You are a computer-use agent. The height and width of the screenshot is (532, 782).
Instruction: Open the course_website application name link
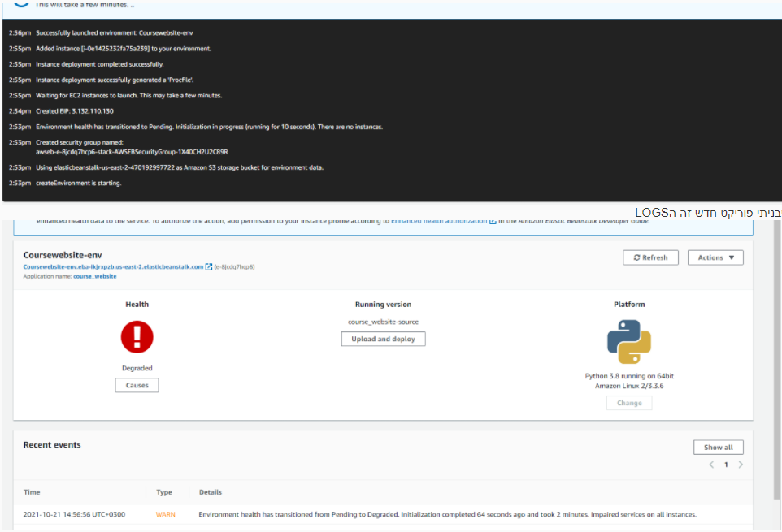95,276
